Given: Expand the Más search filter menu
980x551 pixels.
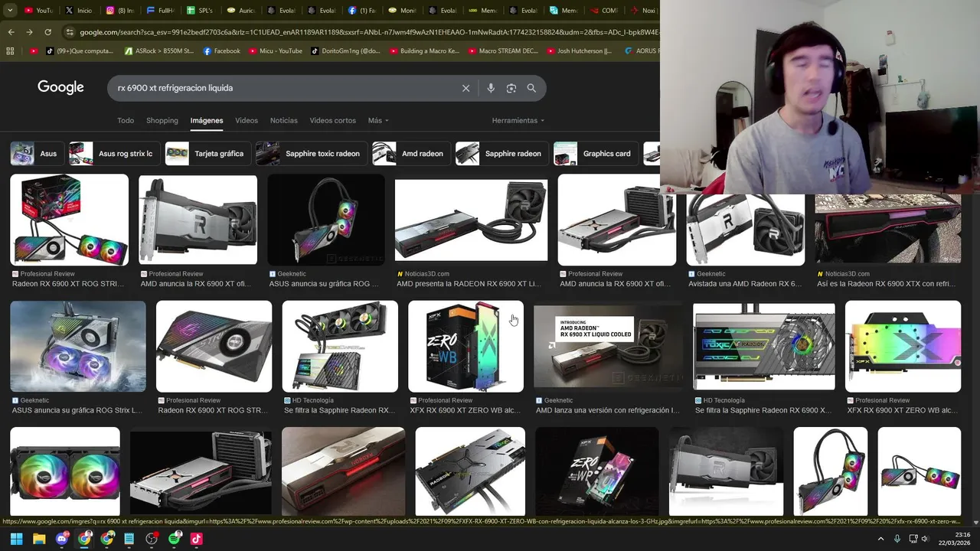Looking at the screenshot, I should tap(378, 120).
